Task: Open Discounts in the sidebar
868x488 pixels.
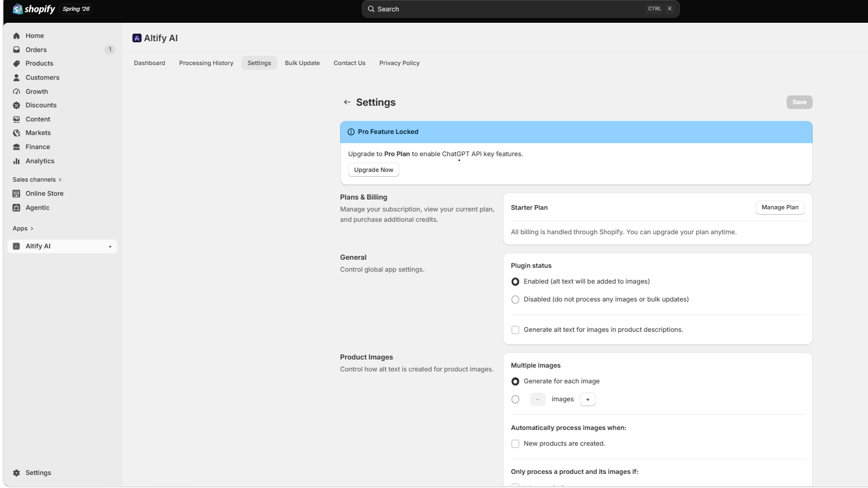Action: pos(62,105)
